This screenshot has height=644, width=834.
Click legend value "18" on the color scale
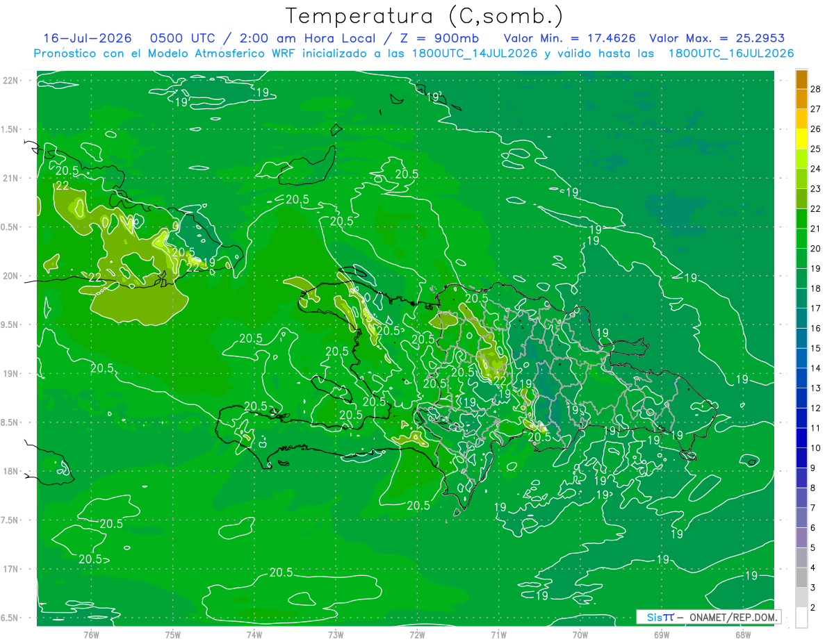816,288
